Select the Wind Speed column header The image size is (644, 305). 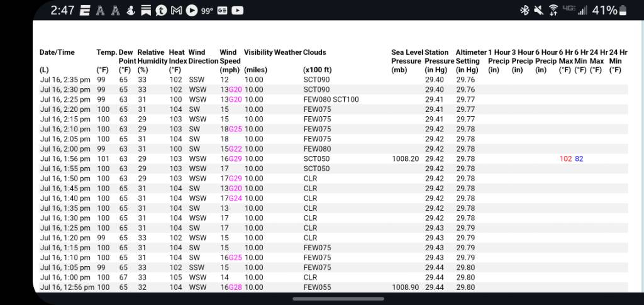(x=230, y=57)
